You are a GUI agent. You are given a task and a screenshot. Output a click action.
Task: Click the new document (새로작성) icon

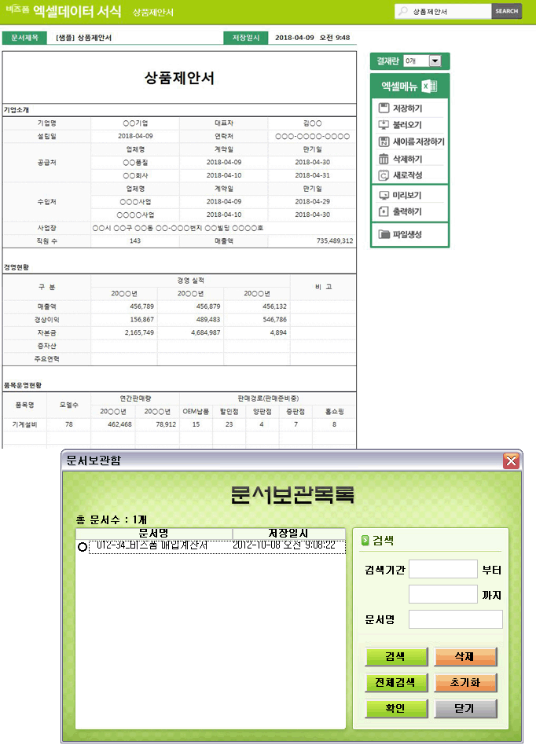(x=384, y=175)
